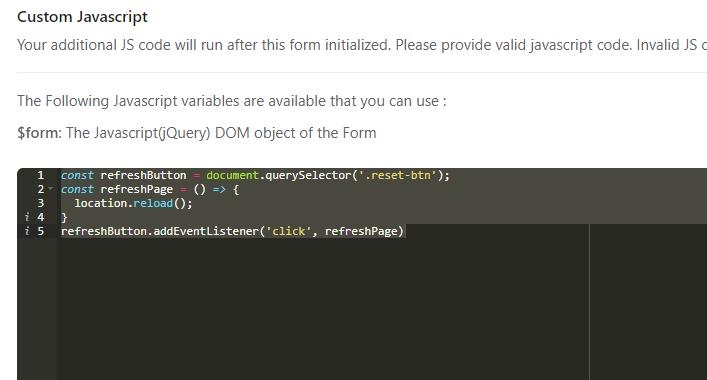Click refreshPage declaration on line 2
This screenshot has width=707, height=380.
click(137, 189)
